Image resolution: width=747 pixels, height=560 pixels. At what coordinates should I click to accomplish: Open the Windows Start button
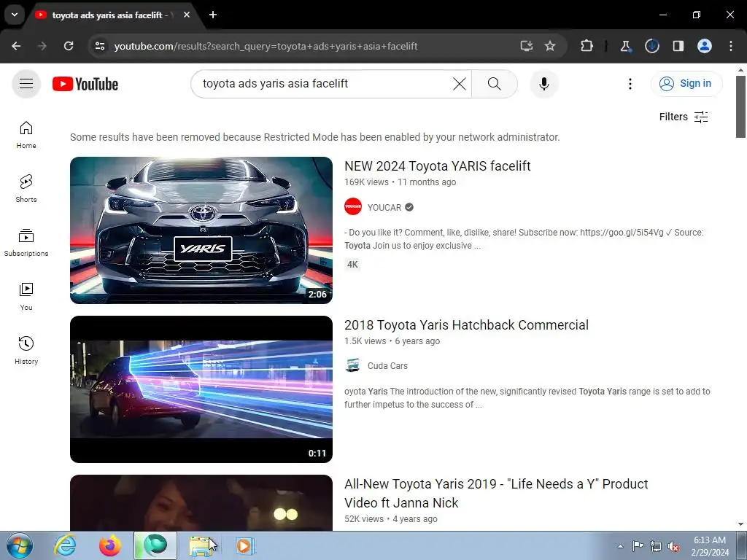pyautogui.click(x=20, y=546)
